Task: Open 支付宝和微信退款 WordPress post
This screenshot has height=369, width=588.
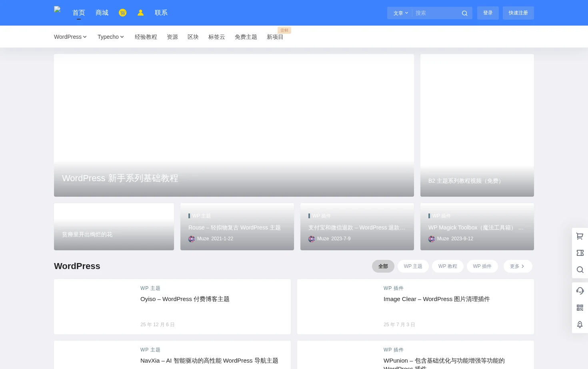Action: (357, 227)
